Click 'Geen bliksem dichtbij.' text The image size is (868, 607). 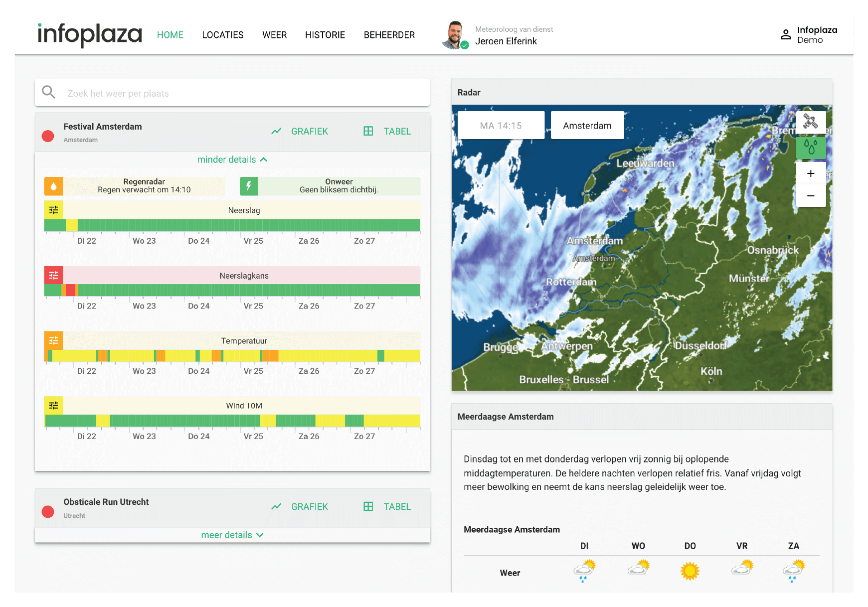tap(339, 190)
